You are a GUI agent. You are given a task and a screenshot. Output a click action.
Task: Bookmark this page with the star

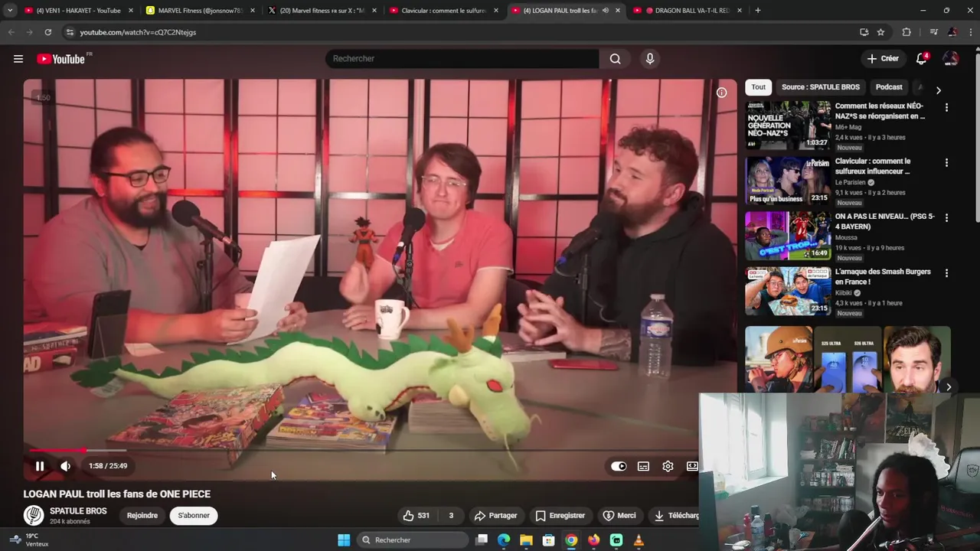click(880, 32)
